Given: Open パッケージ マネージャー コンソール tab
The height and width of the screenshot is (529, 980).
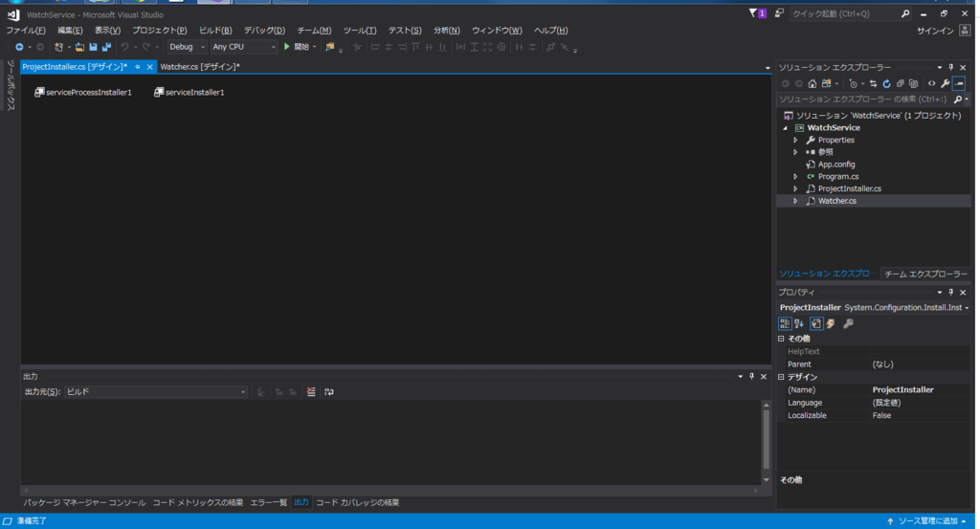Looking at the screenshot, I should [84, 503].
